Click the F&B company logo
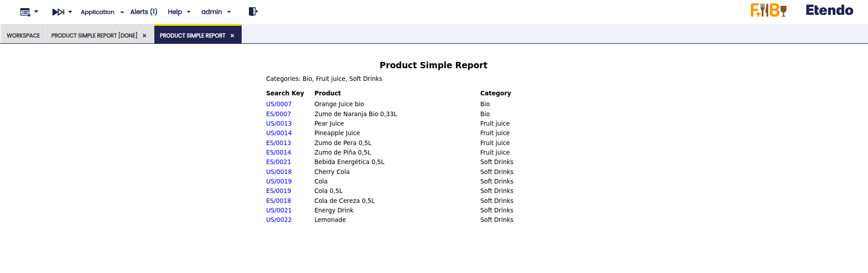This screenshot has height=273, width=868. 768,10
